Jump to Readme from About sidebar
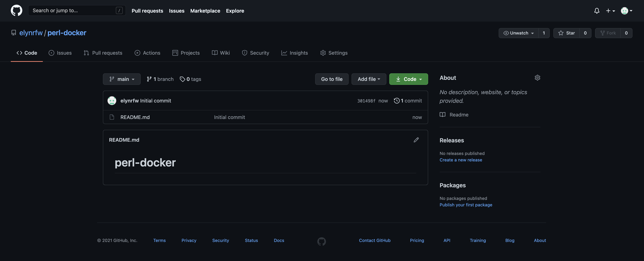 coord(454,115)
